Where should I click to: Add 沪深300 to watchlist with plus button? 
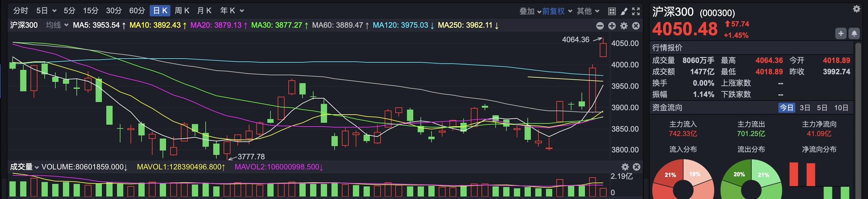pyautogui.click(x=841, y=33)
